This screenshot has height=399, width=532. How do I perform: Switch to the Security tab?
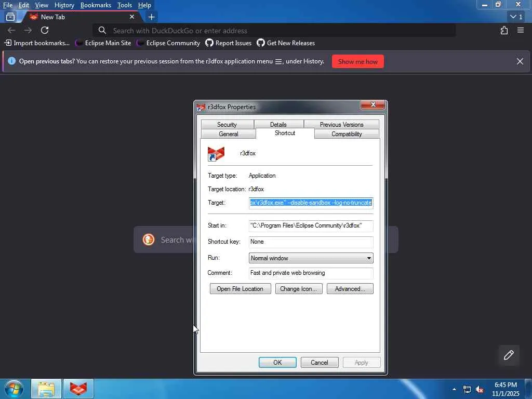coord(227,125)
